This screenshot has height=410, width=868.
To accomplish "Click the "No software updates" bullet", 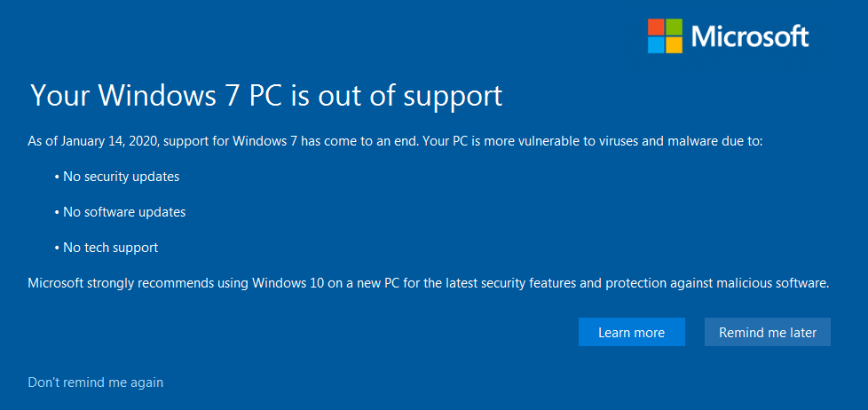I will click(x=120, y=212).
